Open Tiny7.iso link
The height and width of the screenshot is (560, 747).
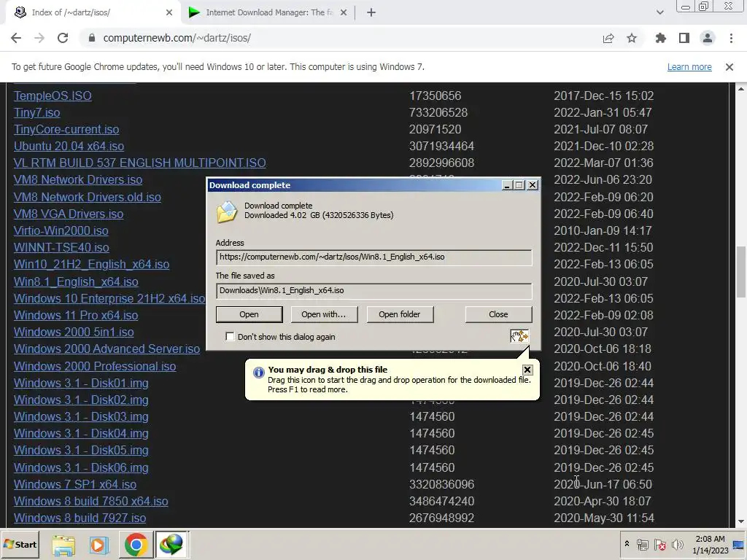[36, 113]
